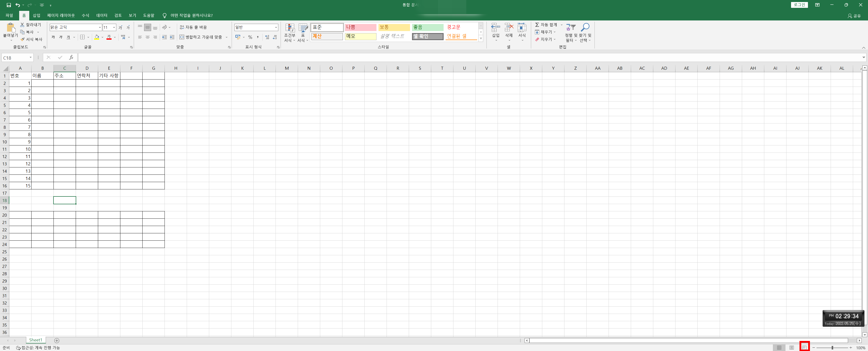Switch to Page Break Preview view

804,347
